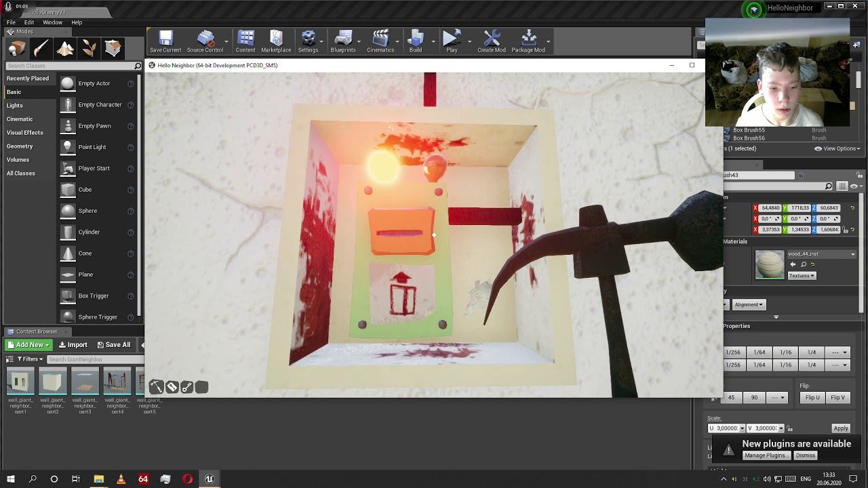The image size is (868, 488).
Task: Click the Flip V button
Action: tap(837, 398)
